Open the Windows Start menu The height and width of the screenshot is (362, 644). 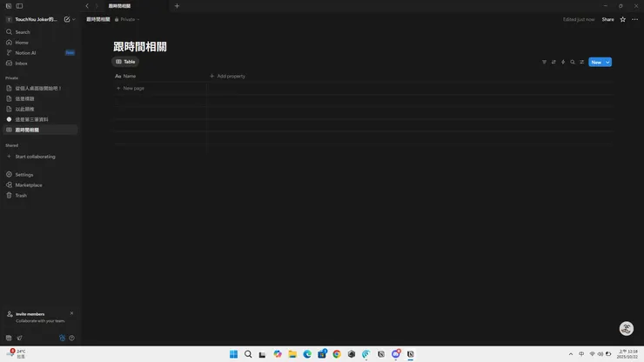[x=234, y=354]
